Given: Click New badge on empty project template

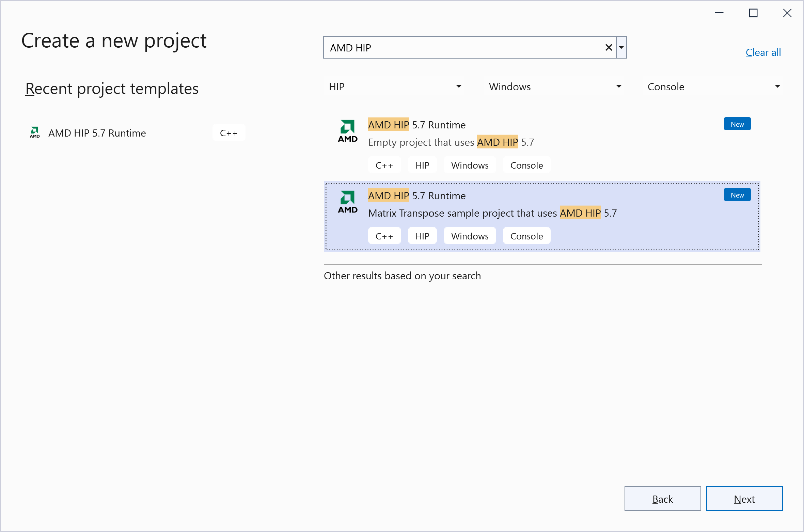Looking at the screenshot, I should (x=737, y=124).
